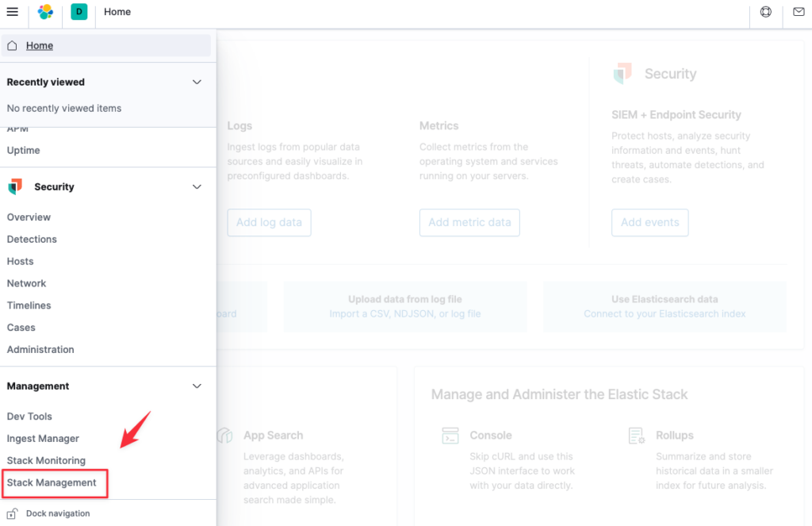Open Timelines in sidebar
The height and width of the screenshot is (526, 812).
pyautogui.click(x=29, y=305)
